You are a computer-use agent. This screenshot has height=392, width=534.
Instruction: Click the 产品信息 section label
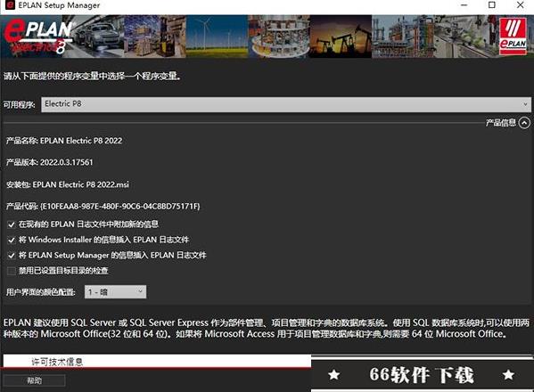[x=501, y=123]
